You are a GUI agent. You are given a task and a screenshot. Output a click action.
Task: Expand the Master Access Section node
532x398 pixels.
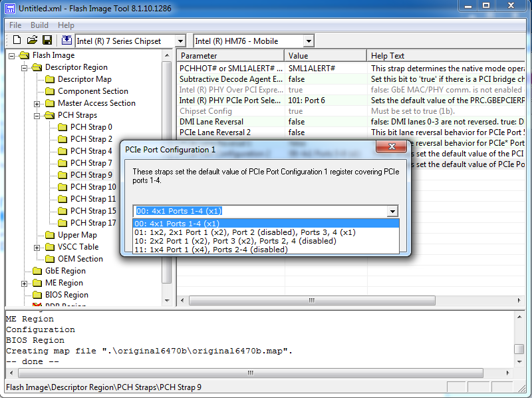point(37,104)
